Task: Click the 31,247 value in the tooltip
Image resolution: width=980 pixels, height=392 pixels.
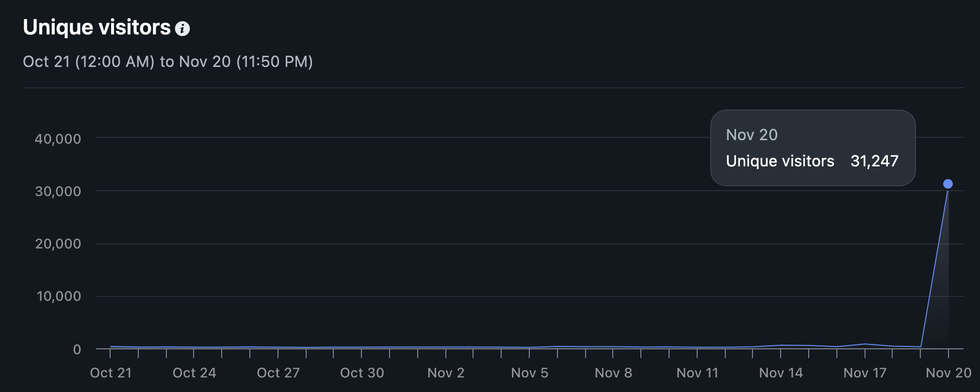Action: 875,161
